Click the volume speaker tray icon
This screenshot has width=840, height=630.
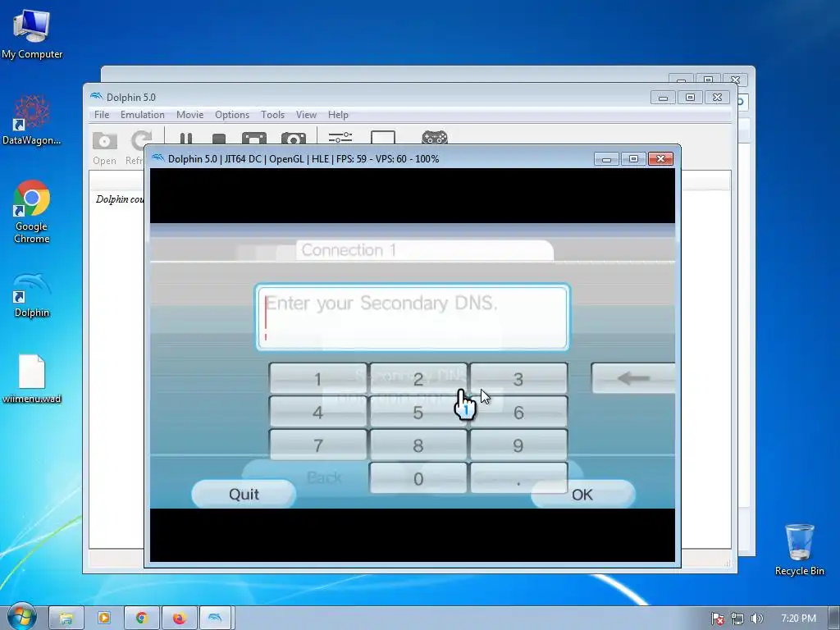(x=756, y=619)
